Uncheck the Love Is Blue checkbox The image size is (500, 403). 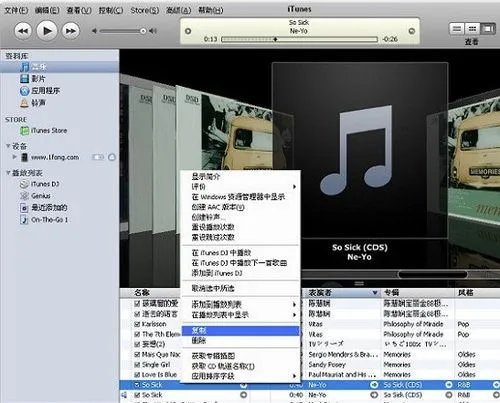[137, 375]
